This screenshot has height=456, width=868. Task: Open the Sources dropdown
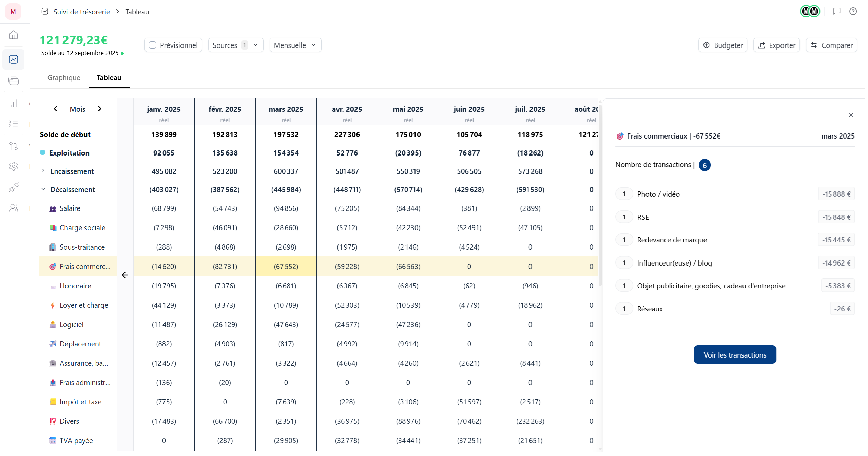point(235,45)
